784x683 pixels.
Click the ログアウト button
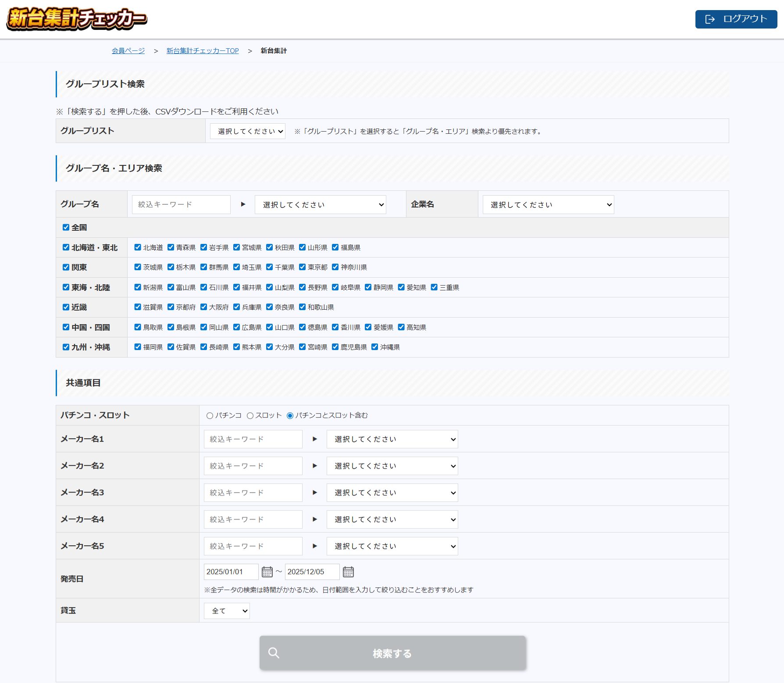(736, 19)
